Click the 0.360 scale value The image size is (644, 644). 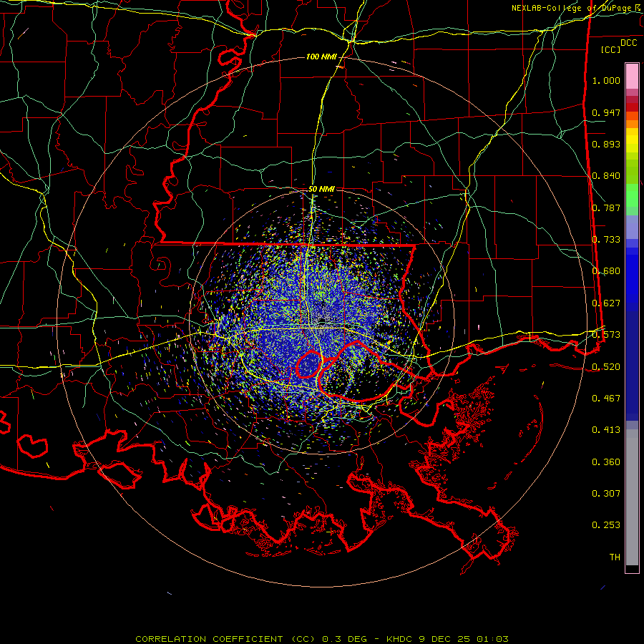click(606, 462)
